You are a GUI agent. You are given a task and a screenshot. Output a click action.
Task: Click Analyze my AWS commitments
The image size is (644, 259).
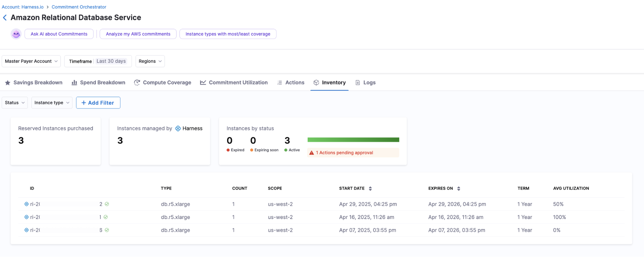[138, 34]
